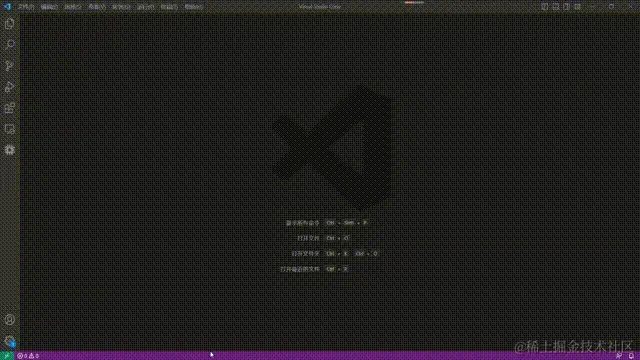Open the 选择 (Selection) menu
640x360 pixels.
click(73, 7)
